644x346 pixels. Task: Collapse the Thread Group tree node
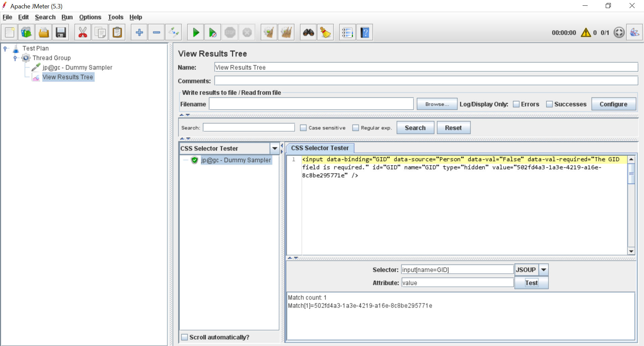point(15,58)
